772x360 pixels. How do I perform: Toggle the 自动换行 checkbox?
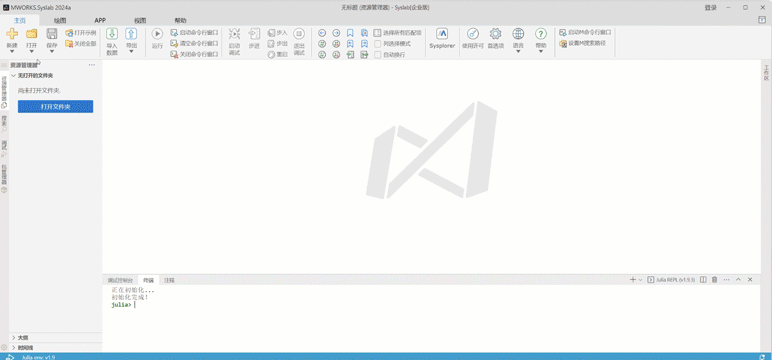point(378,55)
